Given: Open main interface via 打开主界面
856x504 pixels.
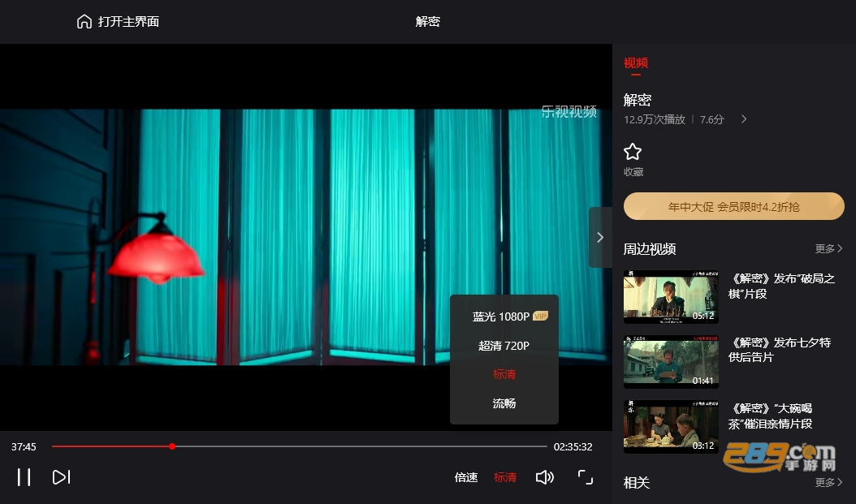Looking at the screenshot, I should coord(128,21).
